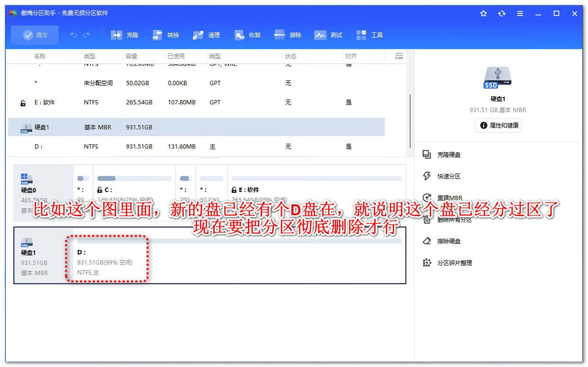The height and width of the screenshot is (367, 588).
Task: Select the E: 软件 block in disk map
Action: click(x=316, y=193)
